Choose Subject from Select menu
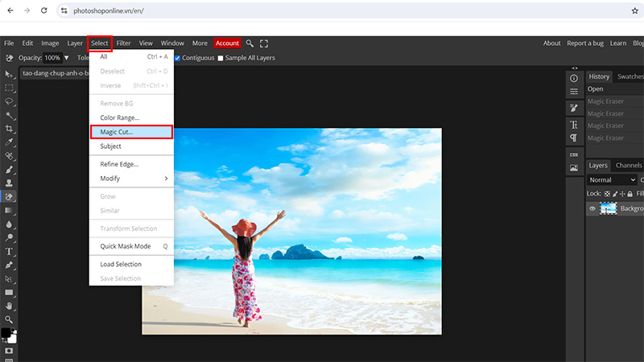Screen dimensions: 644x362 point(131,146)
